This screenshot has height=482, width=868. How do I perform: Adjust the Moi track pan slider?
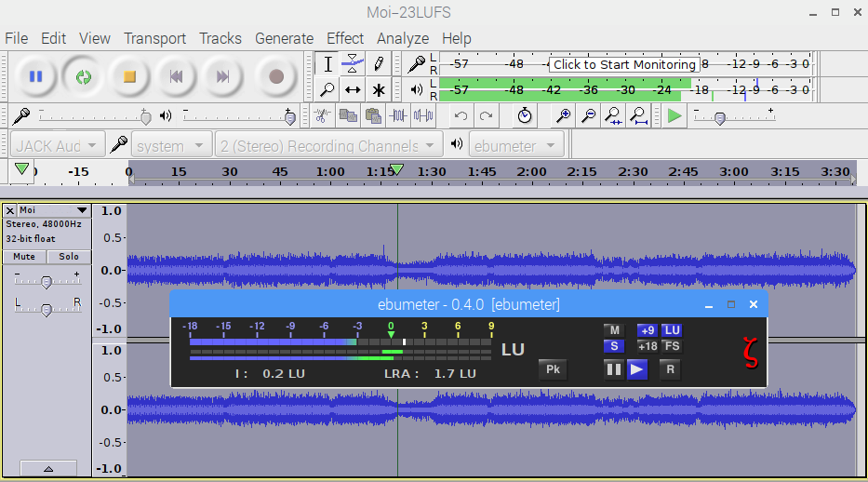tap(47, 309)
